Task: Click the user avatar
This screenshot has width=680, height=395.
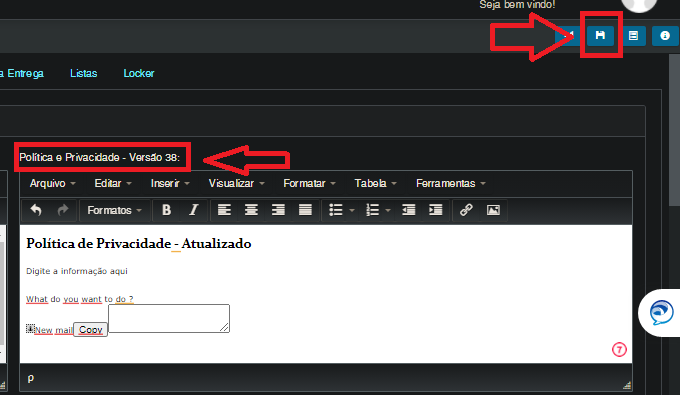Action: 639,5
